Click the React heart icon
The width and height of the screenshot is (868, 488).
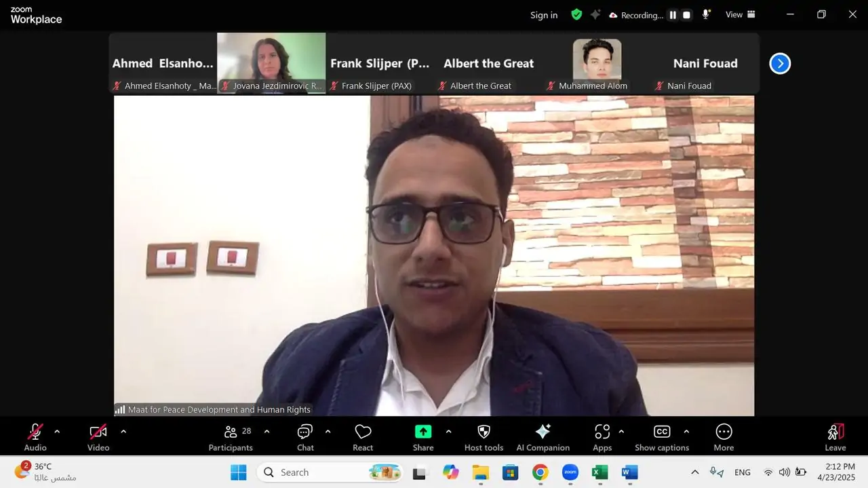coord(363,436)
